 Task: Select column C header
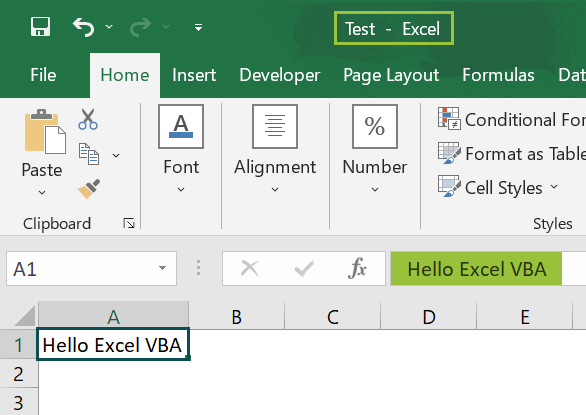pyautogui.click(x=333, y=317)
